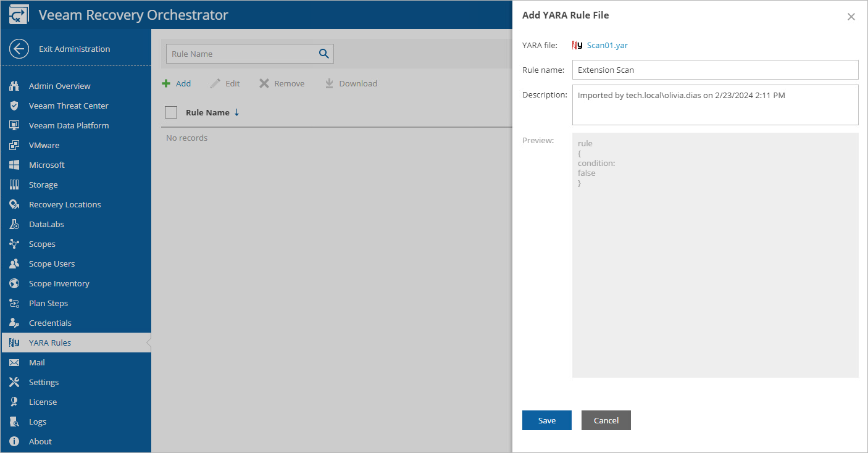This screenshot has width=868, height=453.
Task: Click the Download toolbar button
Action: (351, 83)
